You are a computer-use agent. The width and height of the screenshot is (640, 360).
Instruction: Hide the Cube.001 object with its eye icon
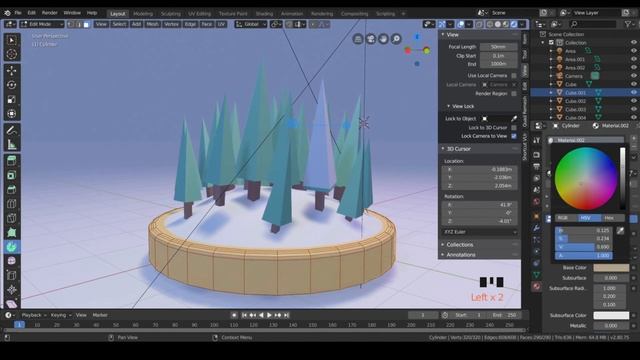[x=633, y=93]
